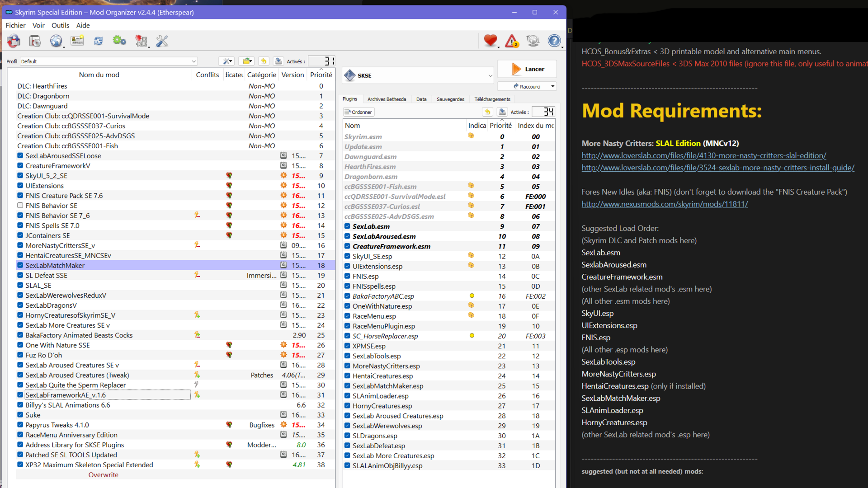The height and width of the screenshot is (488, 868).
Task: Click the Nexus category icon on Fuz Ro D'oh row
Action: (x=283, y=355)
